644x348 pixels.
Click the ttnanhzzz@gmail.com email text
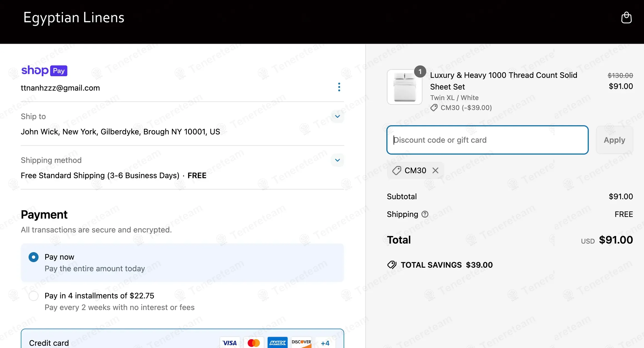[x=60, y=88]
